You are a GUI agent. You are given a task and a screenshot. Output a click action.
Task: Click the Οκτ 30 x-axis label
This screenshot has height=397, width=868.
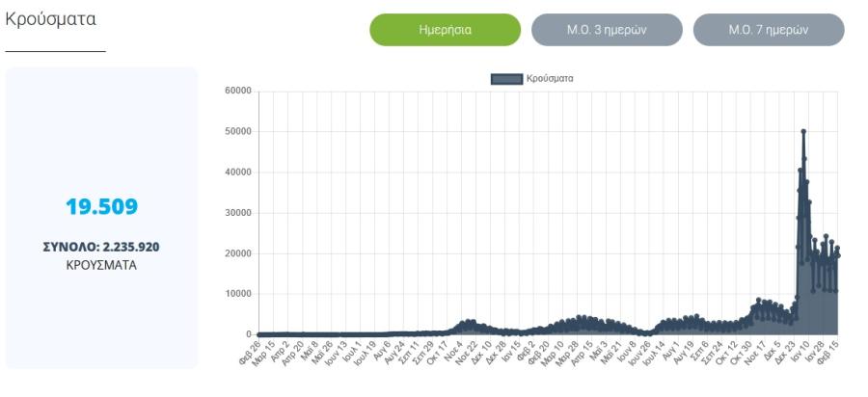pos(742,352)
